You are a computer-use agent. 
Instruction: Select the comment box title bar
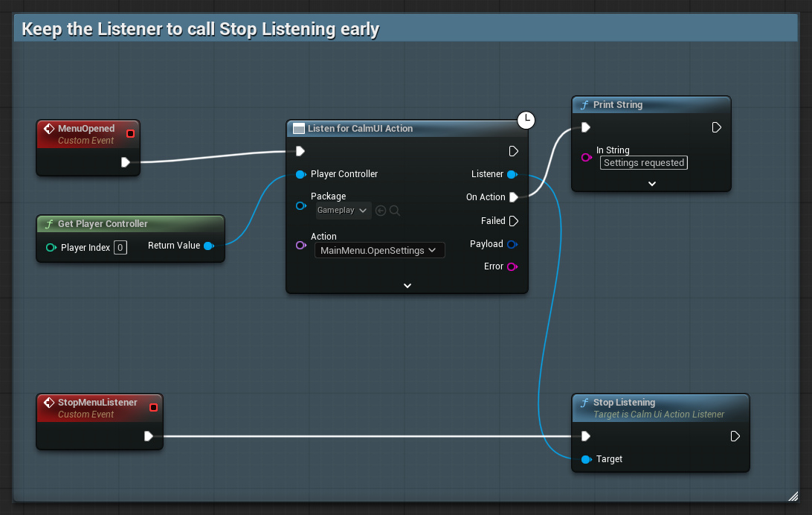[405, 29]
